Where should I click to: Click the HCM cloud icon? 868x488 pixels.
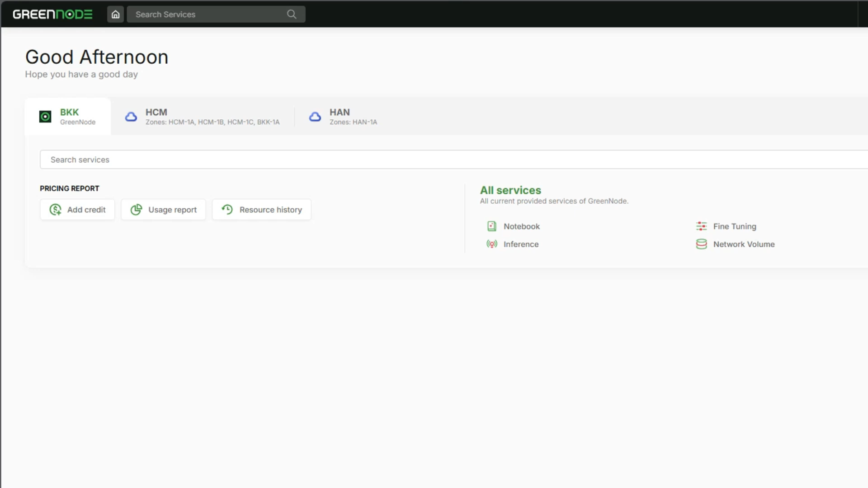pos(131,117)
